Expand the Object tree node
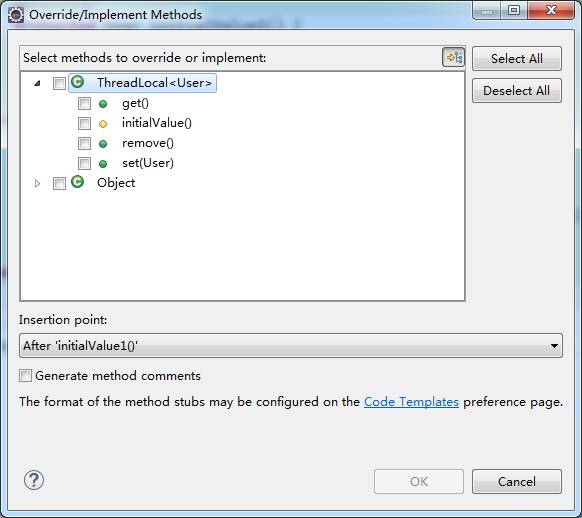Screen dimensions: 582x518 pyautogui.click(x=37, y=183)
